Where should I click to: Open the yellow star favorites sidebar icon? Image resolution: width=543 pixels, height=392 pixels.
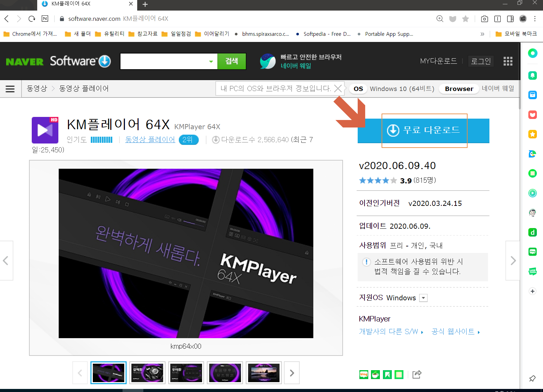coord(532,134)
